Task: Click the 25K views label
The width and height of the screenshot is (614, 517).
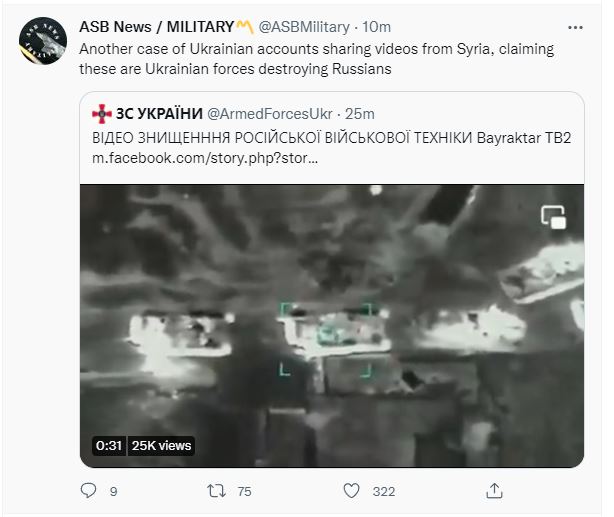Action: 161,445
